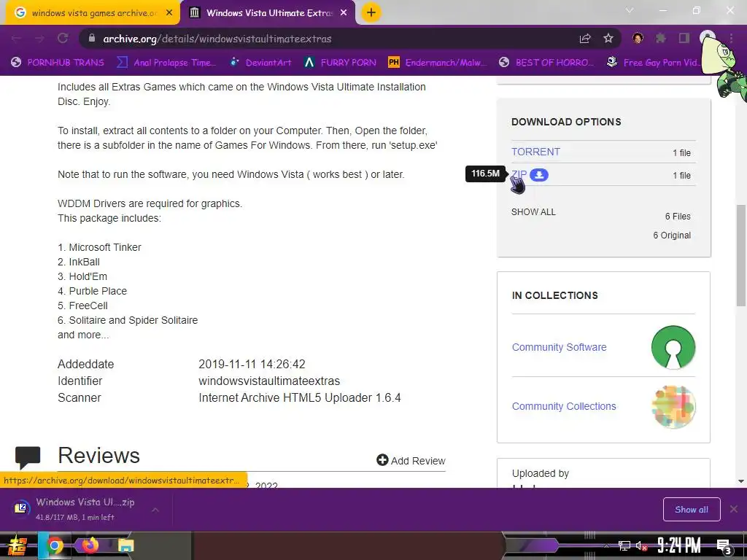Open the DeviantArt bookmark
The width and height of the screenshot is (747, 560).
(x=260, y=63)
